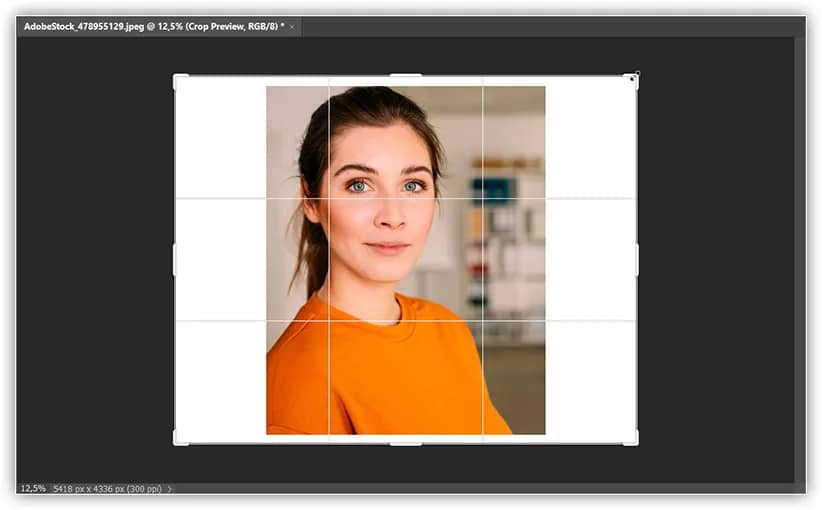
Task: Click the bottom-center crop edge handle
Action: (405, 442)
